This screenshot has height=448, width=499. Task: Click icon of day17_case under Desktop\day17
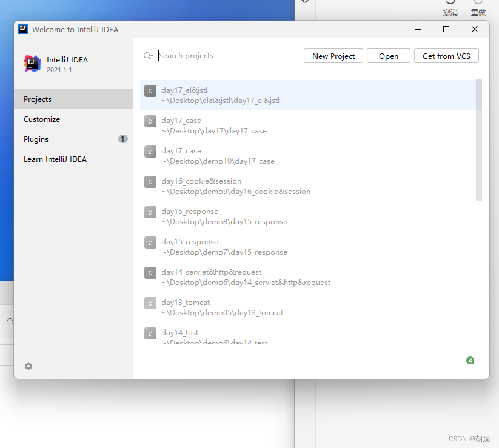coord(150,121)
